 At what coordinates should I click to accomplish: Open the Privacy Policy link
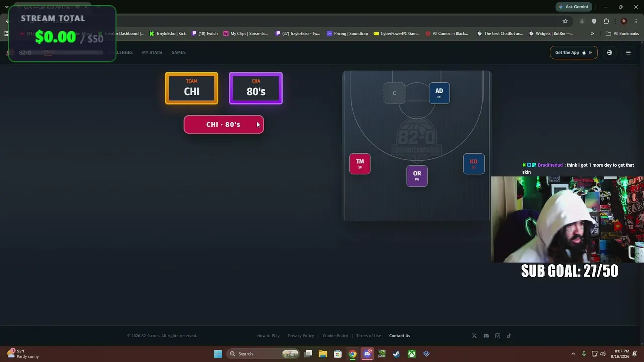[x=301, y=336]
